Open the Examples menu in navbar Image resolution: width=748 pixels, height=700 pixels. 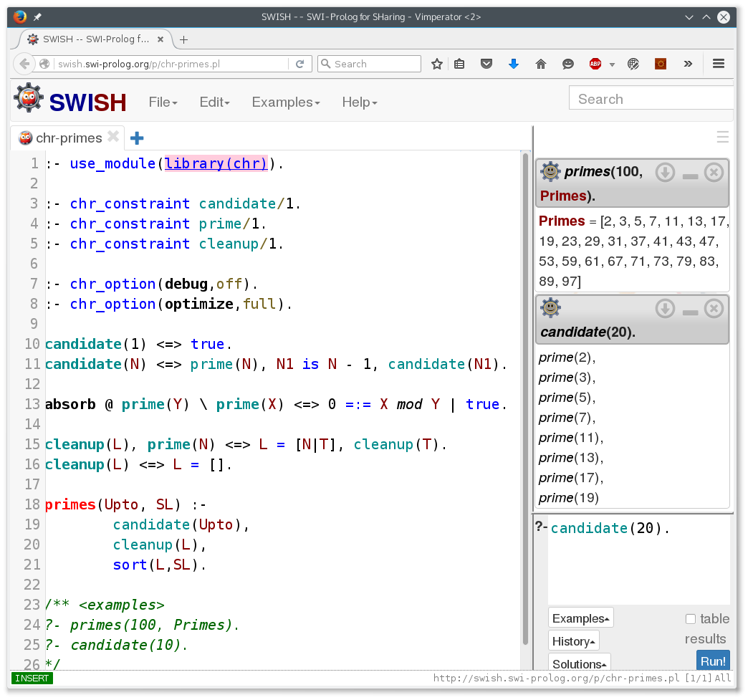pyautogui.click(x=286, y=102)
